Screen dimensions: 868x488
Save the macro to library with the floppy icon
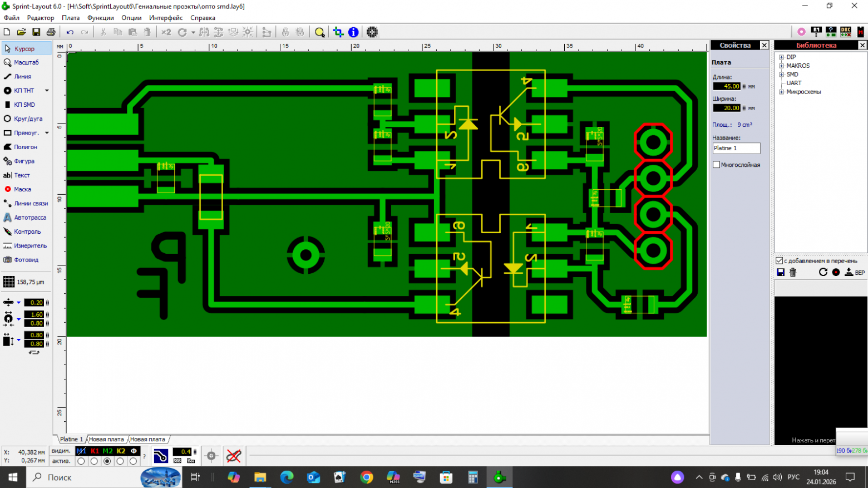tap(781, 272)
